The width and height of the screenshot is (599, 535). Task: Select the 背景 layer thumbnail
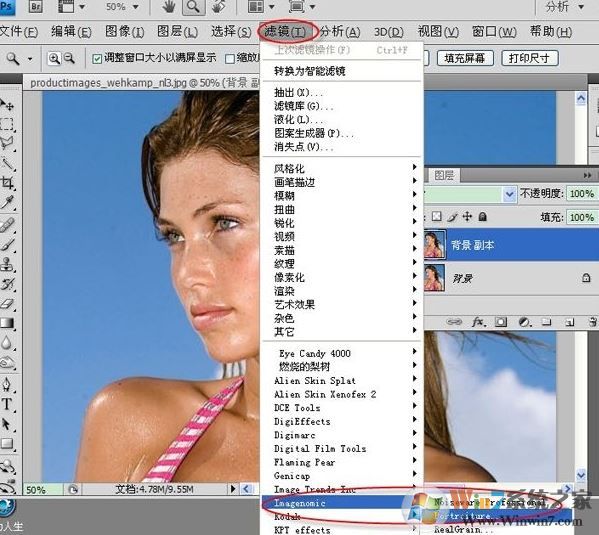click(434, 278)
